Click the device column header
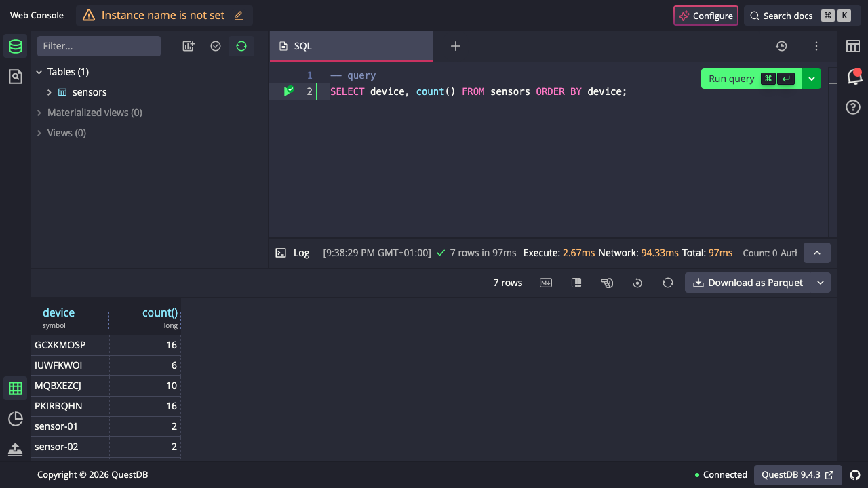The width and height of the screenshot is (868, 488). 70,319
